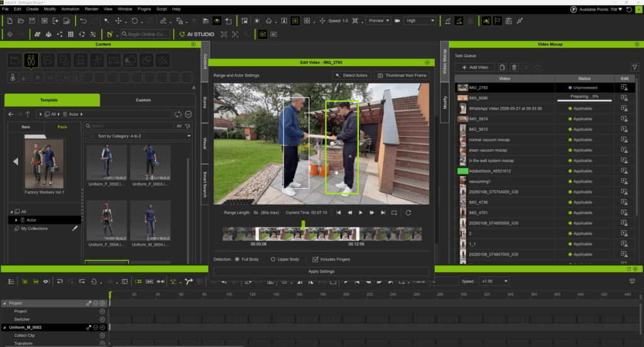
Task: Select Uniform_F_0002 actor thumbnail
Action: [107, 162]
